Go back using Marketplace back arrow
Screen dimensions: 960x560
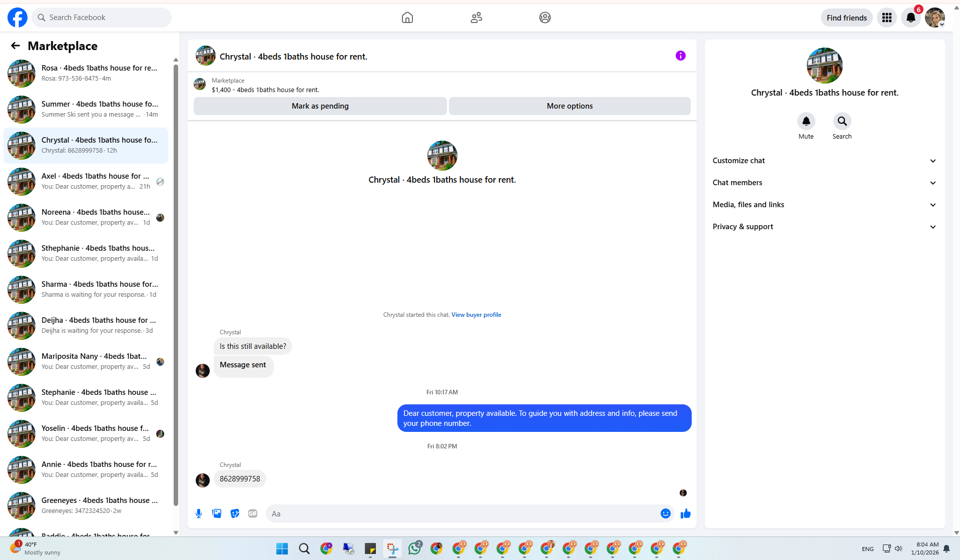tap(16, 46)
